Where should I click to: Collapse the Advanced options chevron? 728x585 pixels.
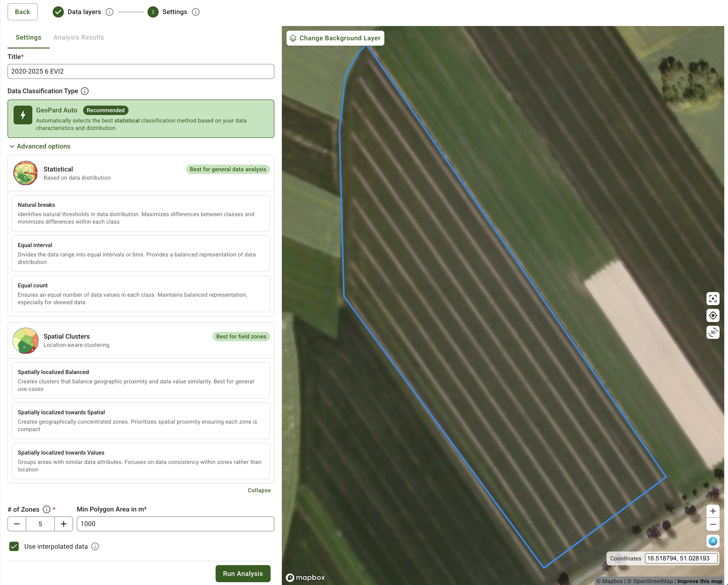[x=12, y=147]
